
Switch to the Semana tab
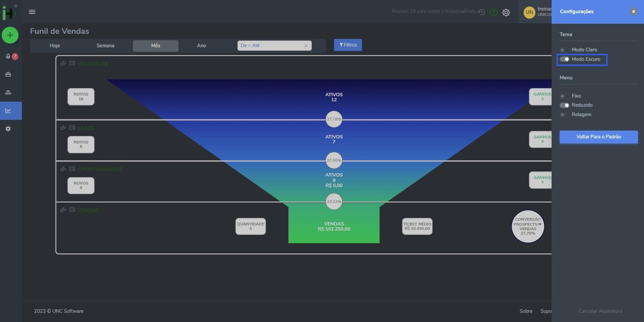(105, 46)
